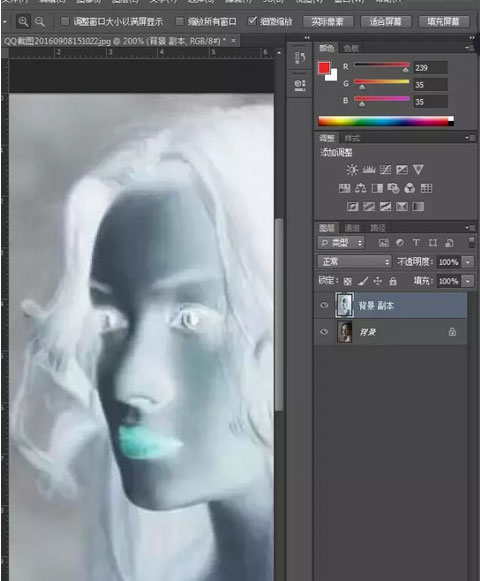Filter layers by adjustment layers icon

400,243
